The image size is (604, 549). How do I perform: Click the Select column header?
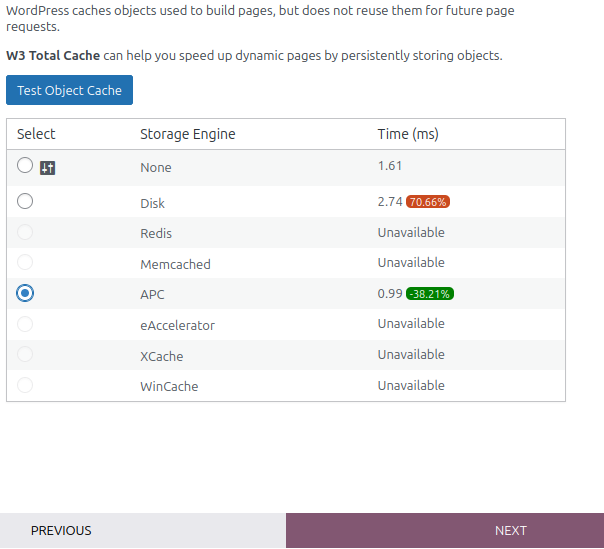coord(36,134)
